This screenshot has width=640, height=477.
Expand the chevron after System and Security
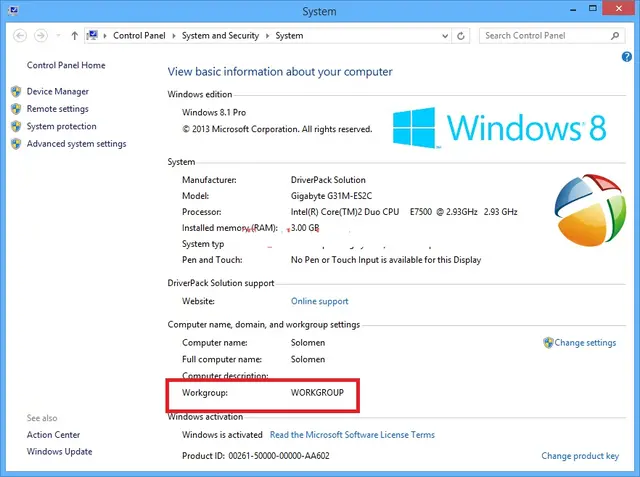[267, 36]
